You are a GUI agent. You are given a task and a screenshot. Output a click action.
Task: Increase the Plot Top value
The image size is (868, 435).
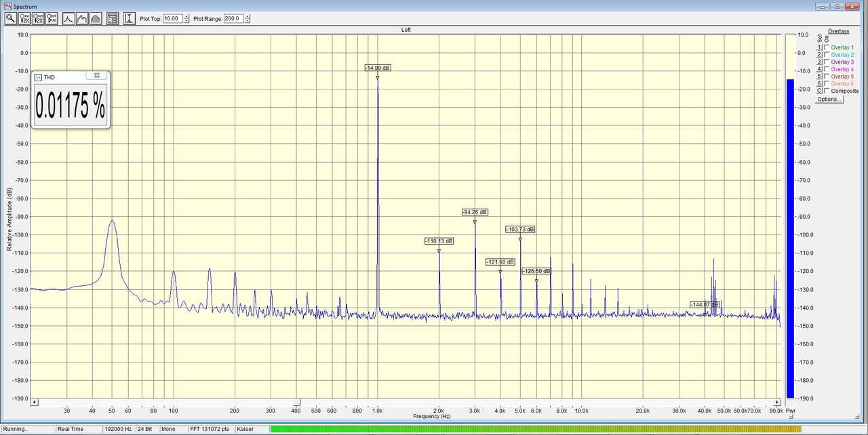coord(186,16)
